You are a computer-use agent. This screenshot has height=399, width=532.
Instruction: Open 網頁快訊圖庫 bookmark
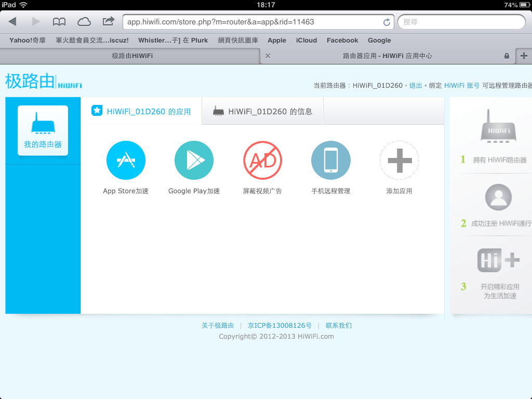(238, 41)
